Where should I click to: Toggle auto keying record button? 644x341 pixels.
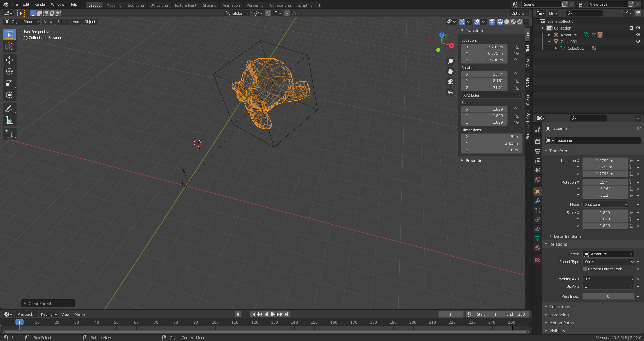(238, 314)
